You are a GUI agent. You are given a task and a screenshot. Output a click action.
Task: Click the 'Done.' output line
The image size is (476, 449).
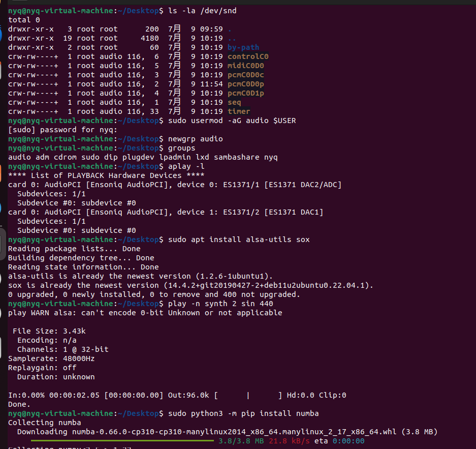[x=19, y=404]
